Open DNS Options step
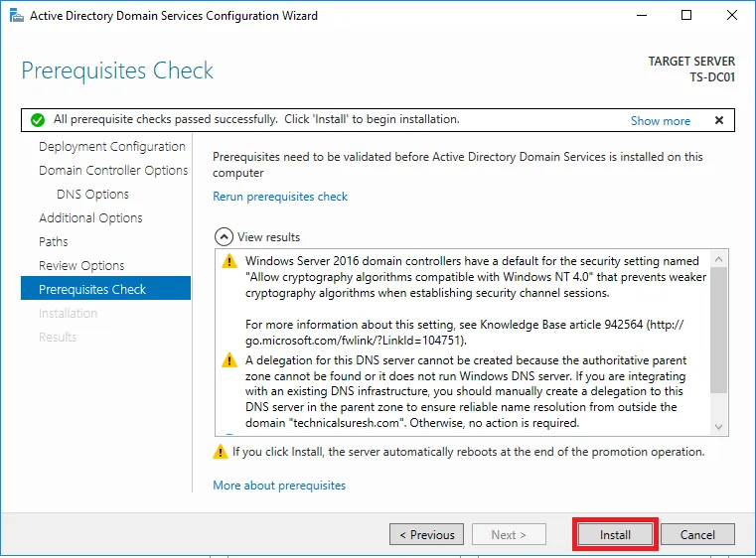This screenshot has width=756, height=558. click(x=92, y=195)
